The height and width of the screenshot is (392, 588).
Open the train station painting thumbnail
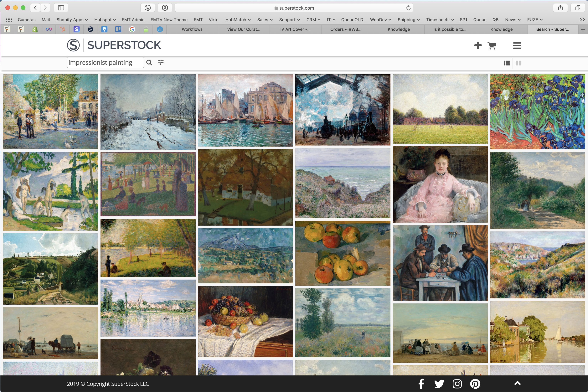click(x=343, y=110)
